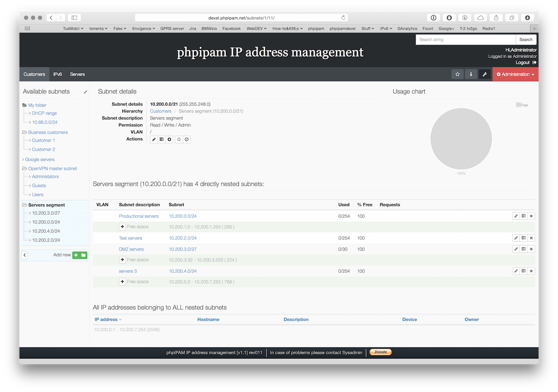Viewport: 558px width, 392px height.
Task: Open the wrench tools icon in the navbar
Action: tap(484, 74)
